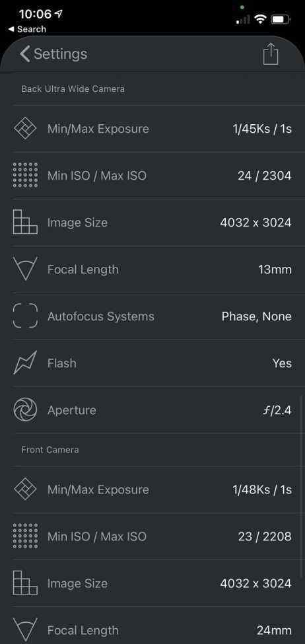Select the 13mm focal length value

click(275, 270)
